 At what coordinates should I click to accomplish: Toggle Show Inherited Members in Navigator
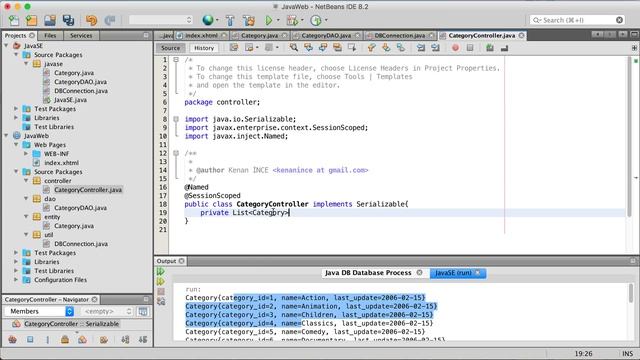pyautogui.click(x=12, y=339)
